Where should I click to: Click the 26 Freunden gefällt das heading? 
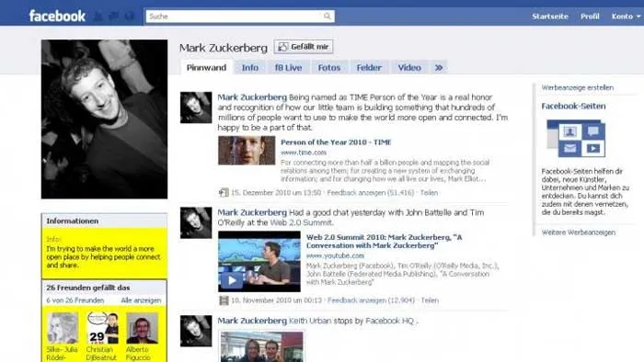[x=88, y=288]
